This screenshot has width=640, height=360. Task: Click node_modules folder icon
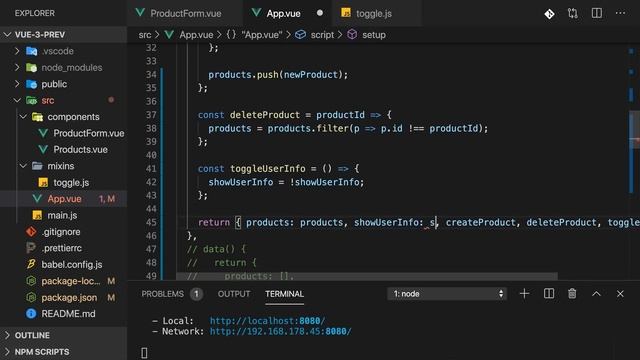click(31, 67)
